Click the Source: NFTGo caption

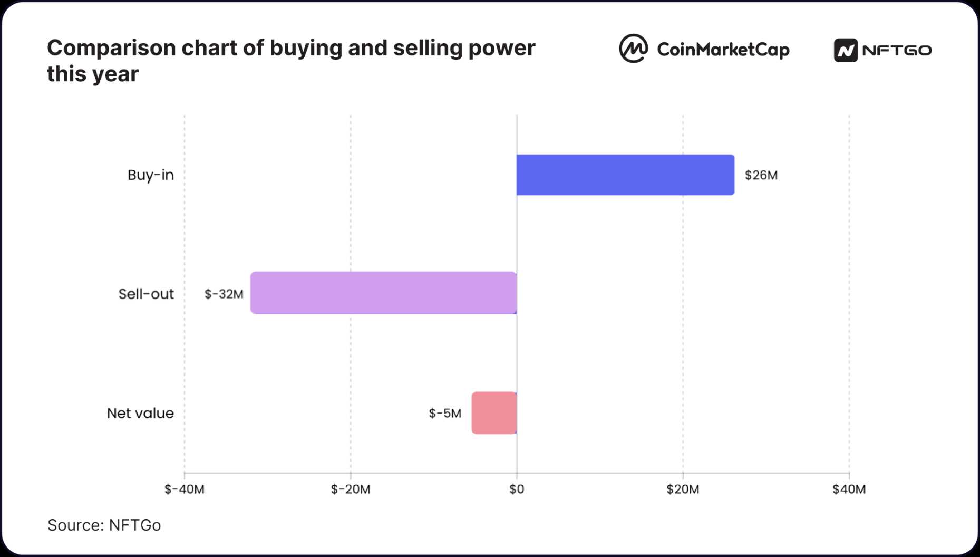[104, 525]
